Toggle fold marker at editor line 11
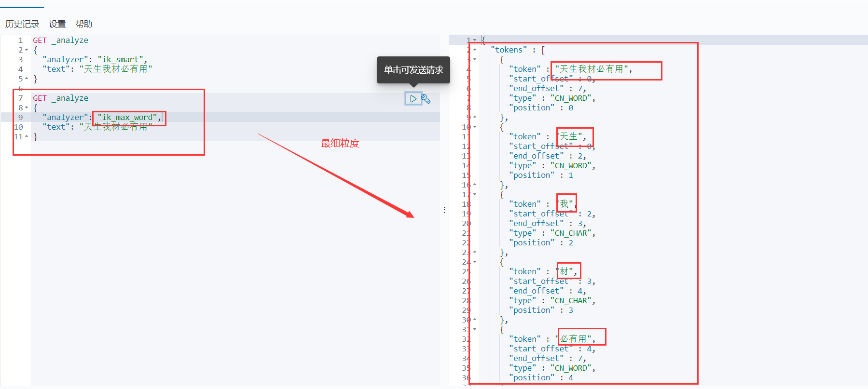Screen dimensions: 868x389 coord(27,136)
